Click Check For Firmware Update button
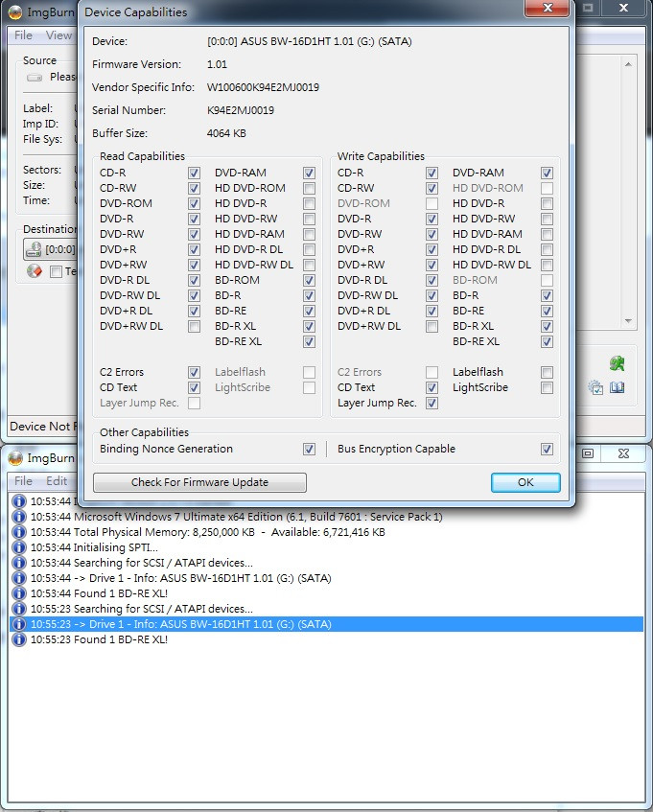The height and width of the screenshot is (812, 653). tap(199, 482)
